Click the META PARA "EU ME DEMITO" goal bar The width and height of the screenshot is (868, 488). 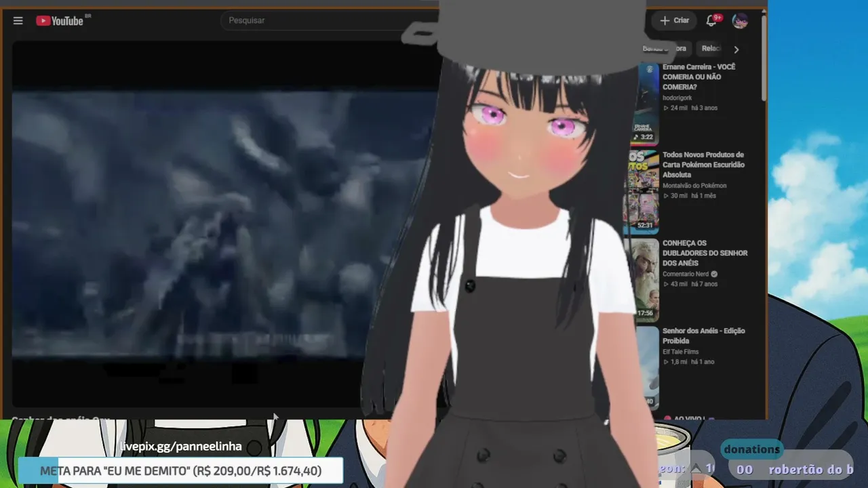(x=180, y=470)
